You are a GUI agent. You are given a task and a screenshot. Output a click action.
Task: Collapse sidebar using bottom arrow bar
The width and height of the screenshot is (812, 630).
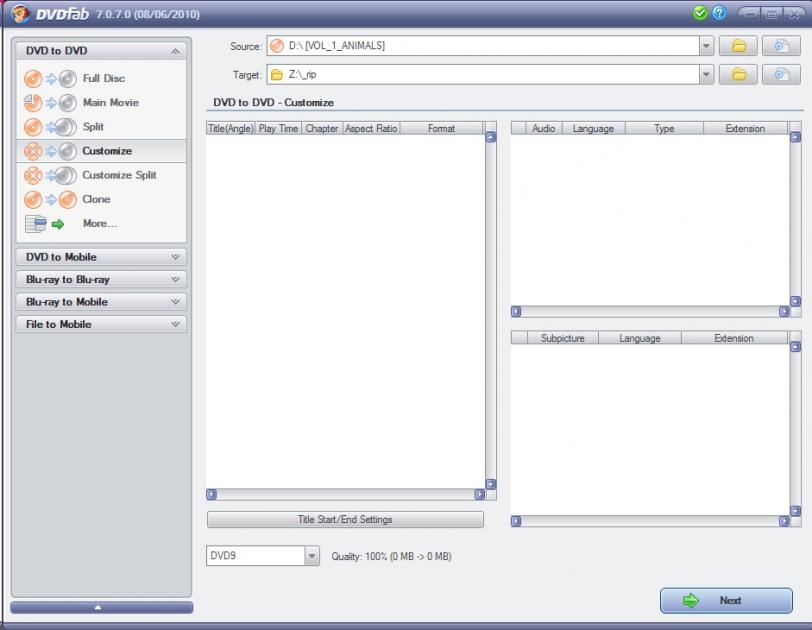tap(102, 607)
